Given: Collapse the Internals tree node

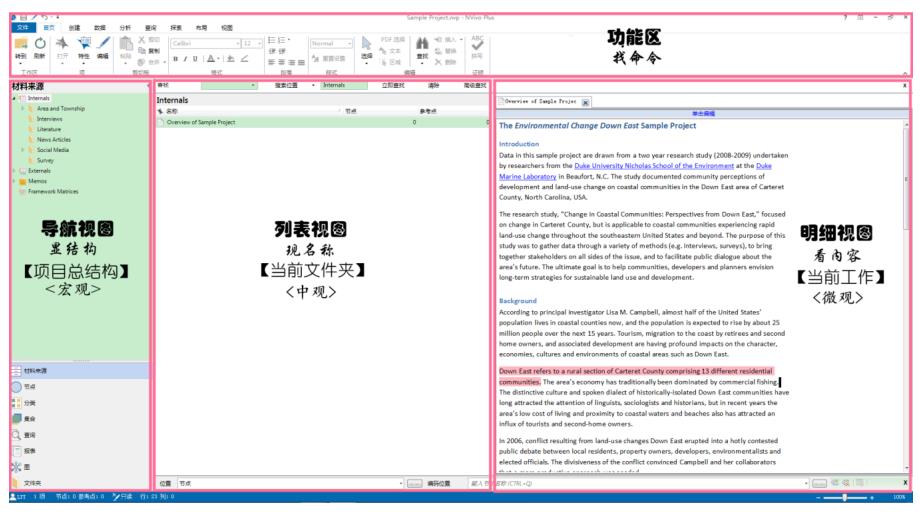Looking at the screenshot, I should [x=15, y=98].
